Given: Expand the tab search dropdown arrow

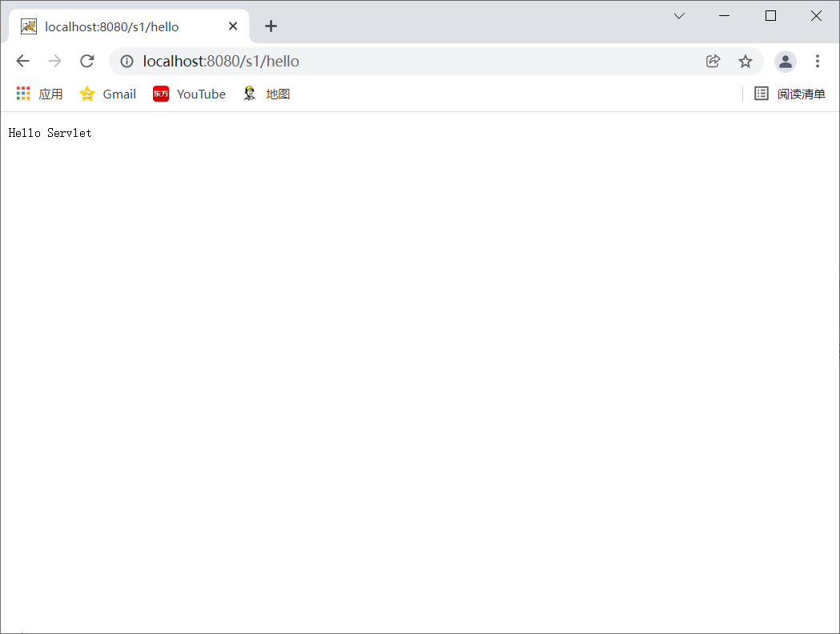Looking at the screenshot, I should (x=679, y=15).
